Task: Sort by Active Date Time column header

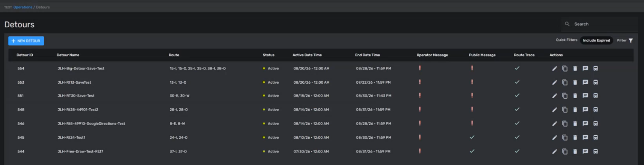Action: (x=307, y=55)
